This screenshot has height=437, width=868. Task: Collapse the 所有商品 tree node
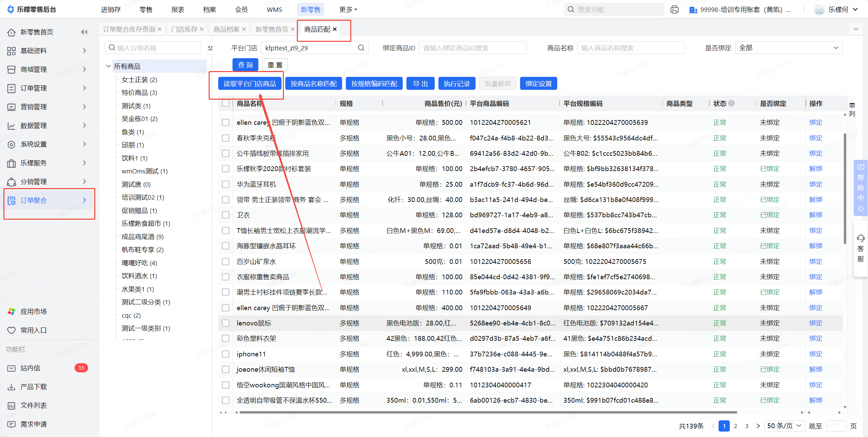point(108,66)
